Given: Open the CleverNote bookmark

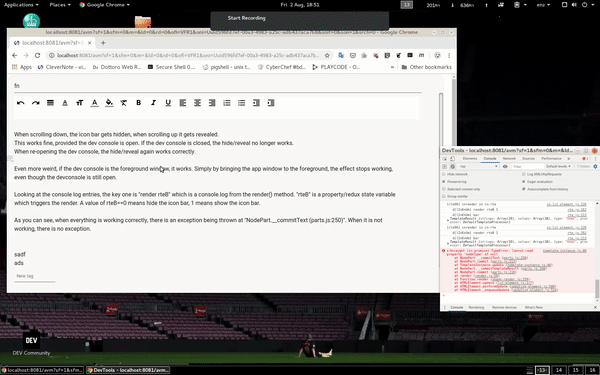Looking at the screenshot, I should (x=62, y=67).
